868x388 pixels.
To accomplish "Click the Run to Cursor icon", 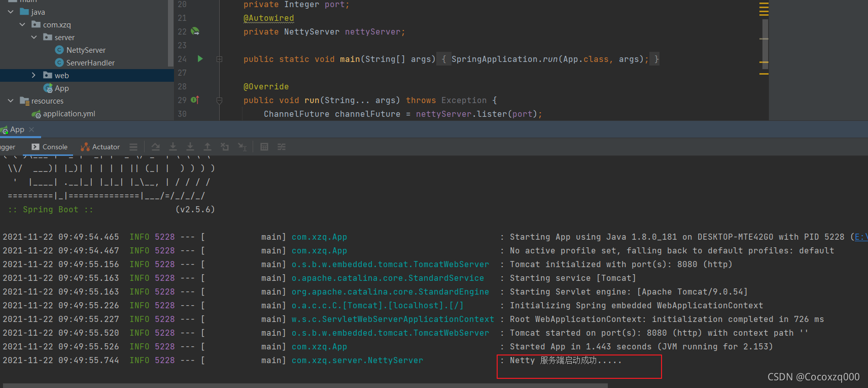I will [242, 147].
